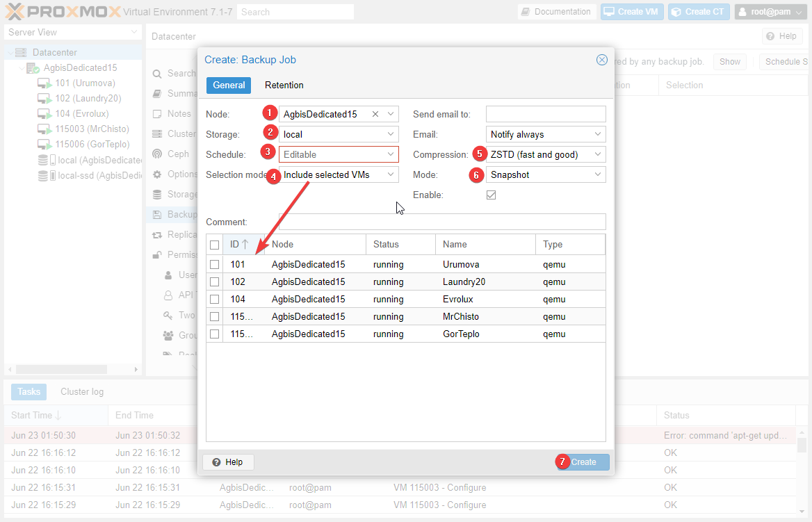Click the local storage icon in tree
Viewport: 812px width, 522px height.
[47, 160]
